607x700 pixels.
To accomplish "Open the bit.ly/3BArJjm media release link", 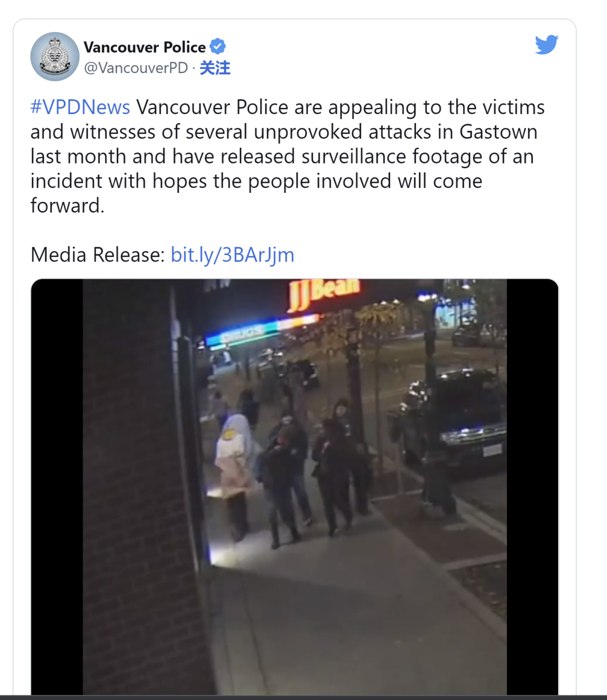I will click(232, 255).
